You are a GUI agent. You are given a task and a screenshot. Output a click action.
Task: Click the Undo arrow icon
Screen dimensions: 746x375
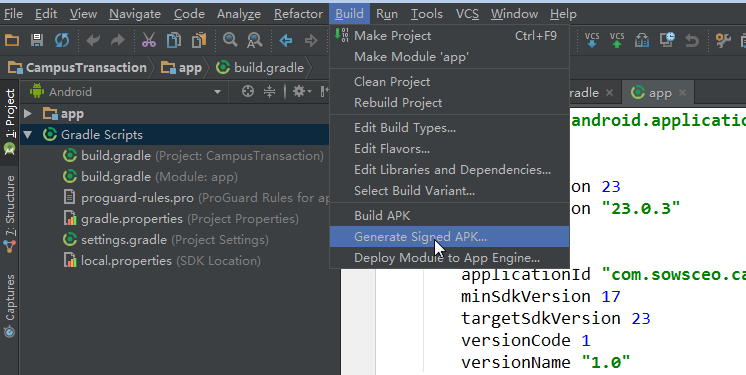tap(93, 40)
